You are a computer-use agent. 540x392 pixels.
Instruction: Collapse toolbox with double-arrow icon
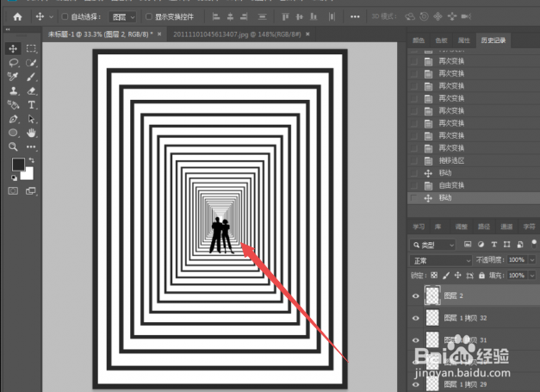tap(8, 29)
